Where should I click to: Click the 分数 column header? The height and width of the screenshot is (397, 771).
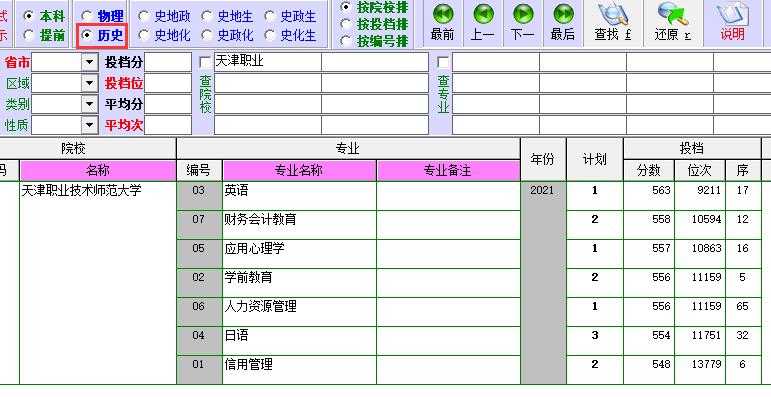(x=649, y=170)
